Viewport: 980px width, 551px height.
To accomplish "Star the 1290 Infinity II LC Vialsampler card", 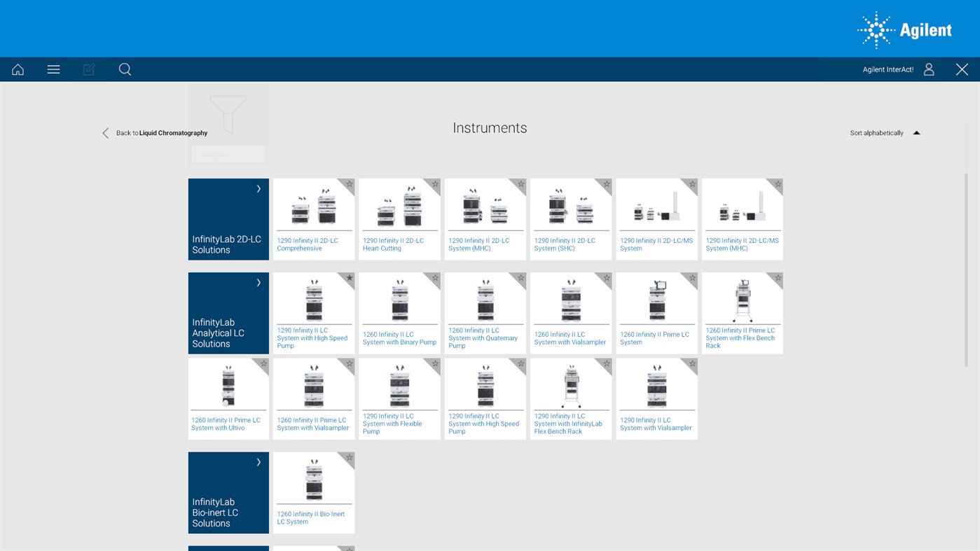I will click(692, 364).
